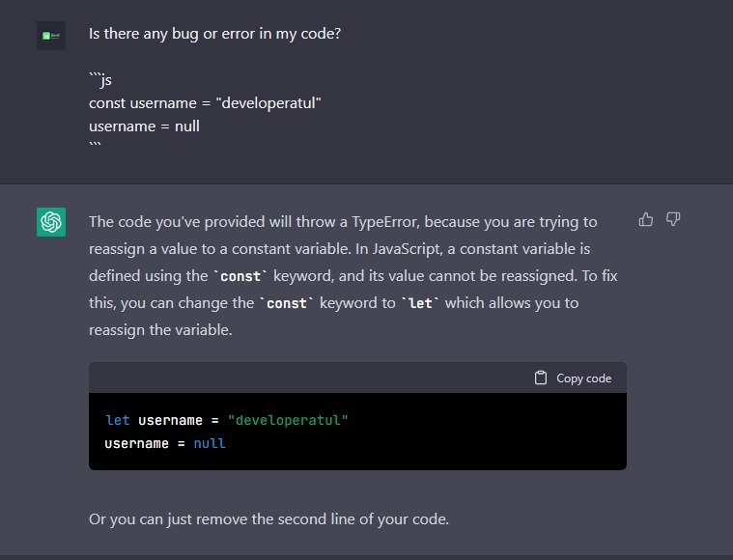Click the word TypeError in the response
Viewport: 733px width, 560px height.
[x=383, y=221]
